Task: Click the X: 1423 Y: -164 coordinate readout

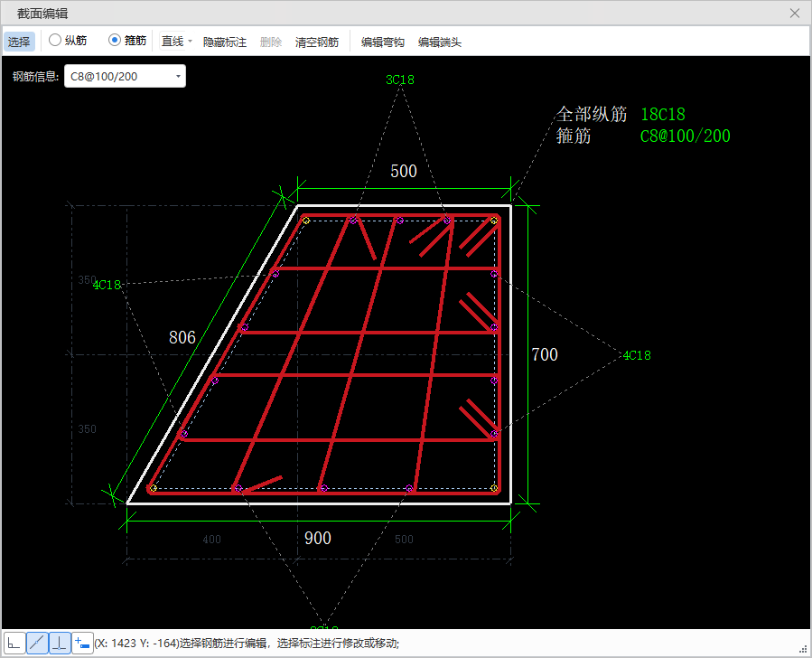Action: pos(136,643)
